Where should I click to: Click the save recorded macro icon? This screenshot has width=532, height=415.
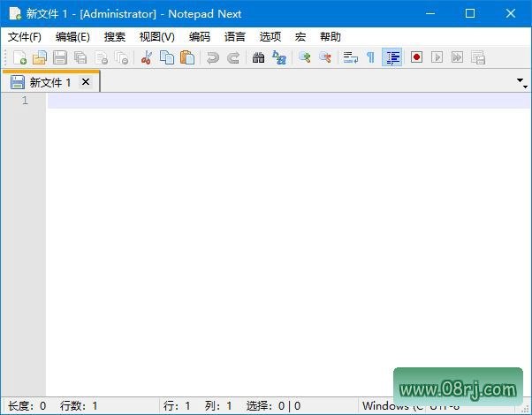(x=478, y=57)
